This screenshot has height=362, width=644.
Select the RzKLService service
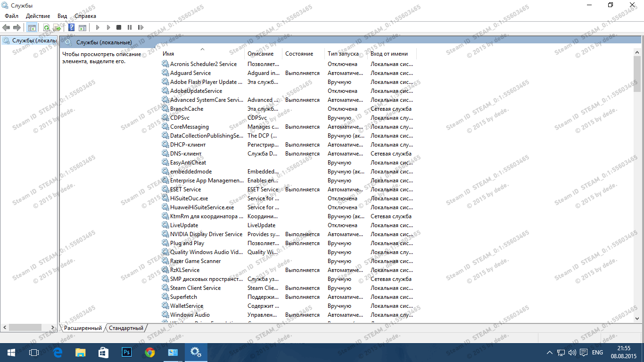pyautogui.click(x=185, y=270)
